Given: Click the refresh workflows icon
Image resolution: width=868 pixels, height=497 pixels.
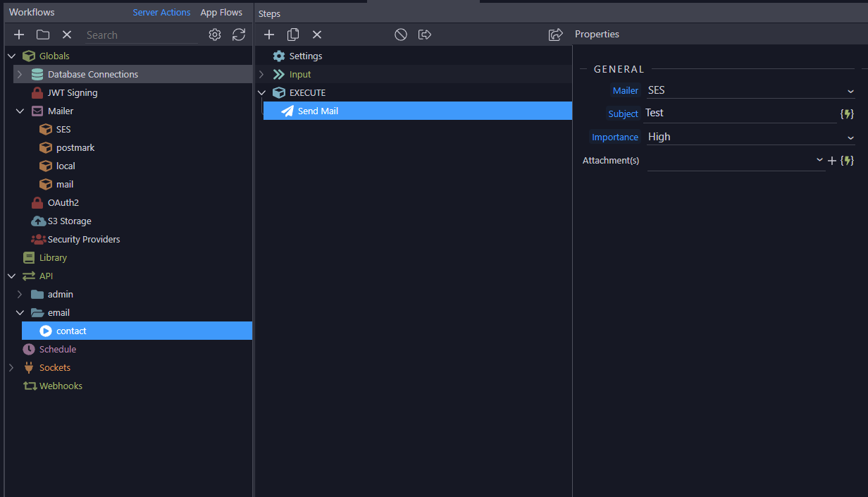Looking at the screenshot, I should pos(239,35).
